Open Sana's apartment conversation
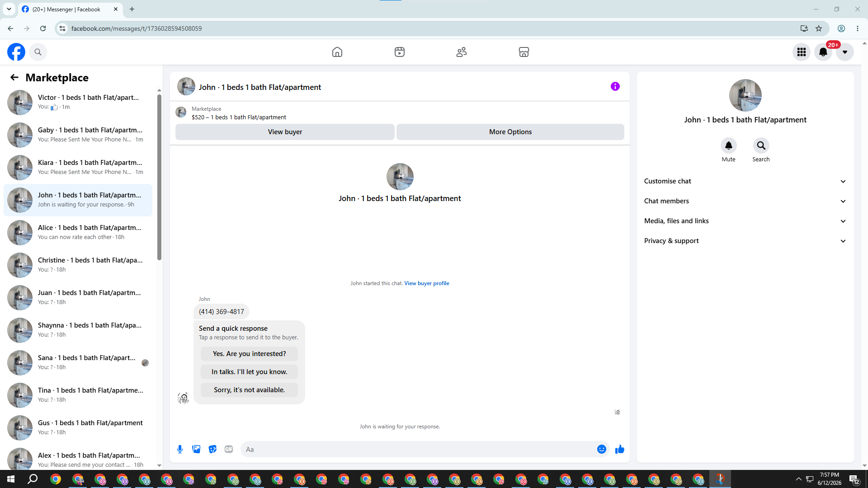 pos(78,363)
